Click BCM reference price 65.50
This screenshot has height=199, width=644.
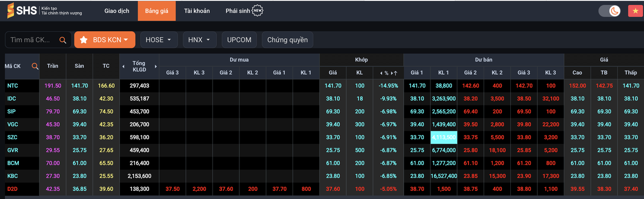click(x=106, y=163)
